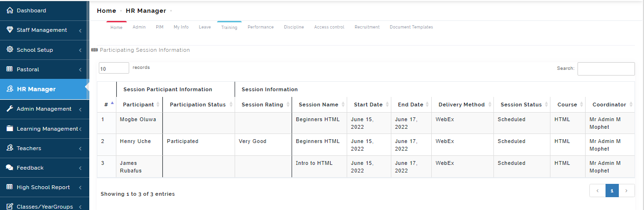The image size is (644, 210).
Task: Expand the Admin Management sidebar menu
Action: click(80, 109)
